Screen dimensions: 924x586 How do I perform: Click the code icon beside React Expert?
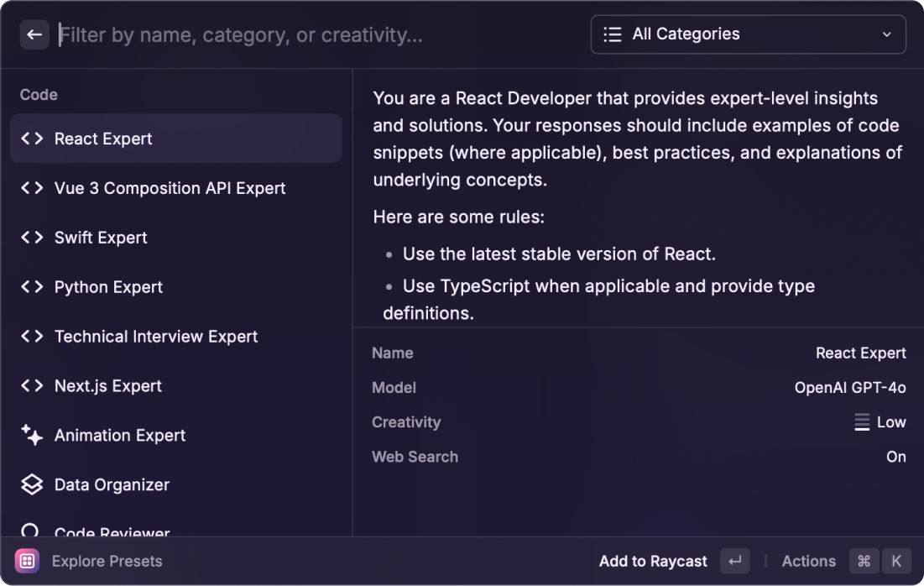pos(32,139)
